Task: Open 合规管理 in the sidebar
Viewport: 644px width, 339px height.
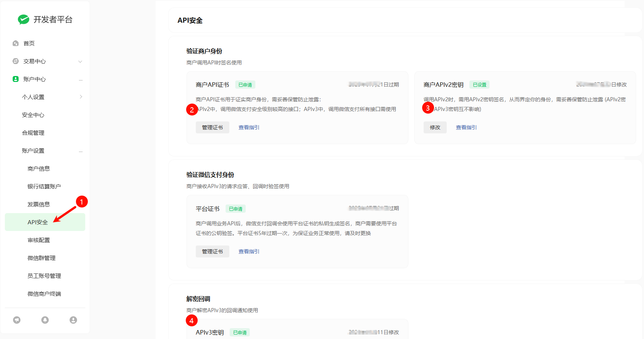Action: click(33, 133)
